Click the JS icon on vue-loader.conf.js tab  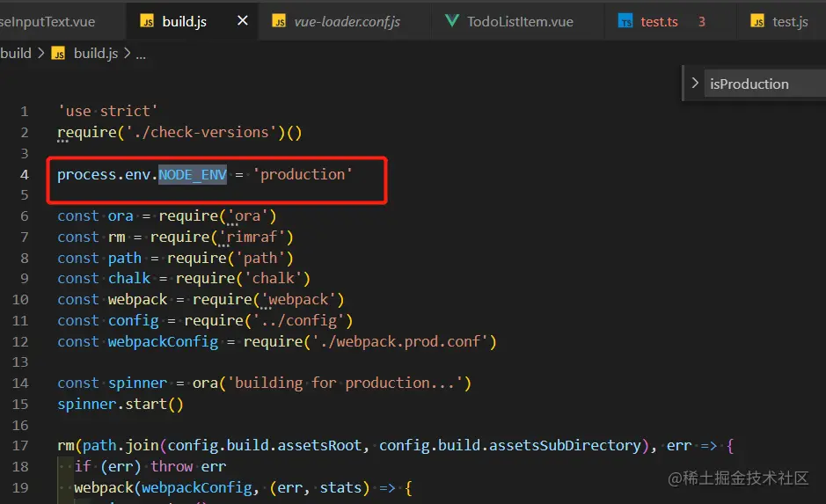point(279,21)
